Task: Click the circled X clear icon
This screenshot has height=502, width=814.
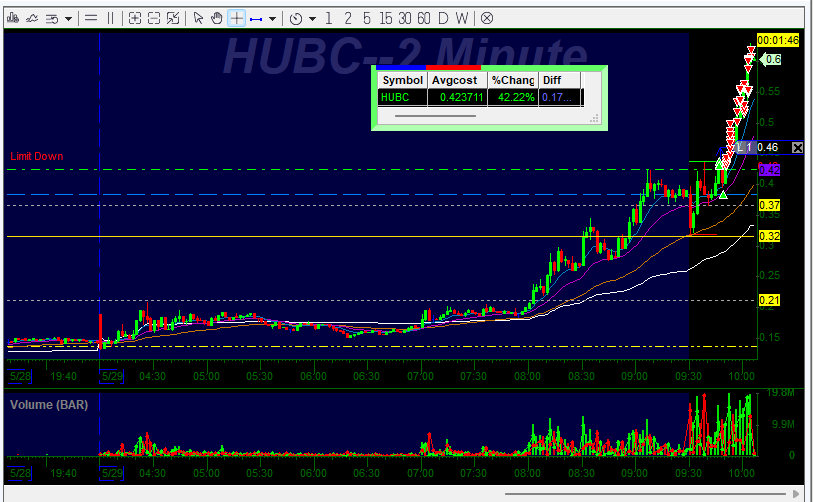Action: pyautogui.click(x=487, y=19)
